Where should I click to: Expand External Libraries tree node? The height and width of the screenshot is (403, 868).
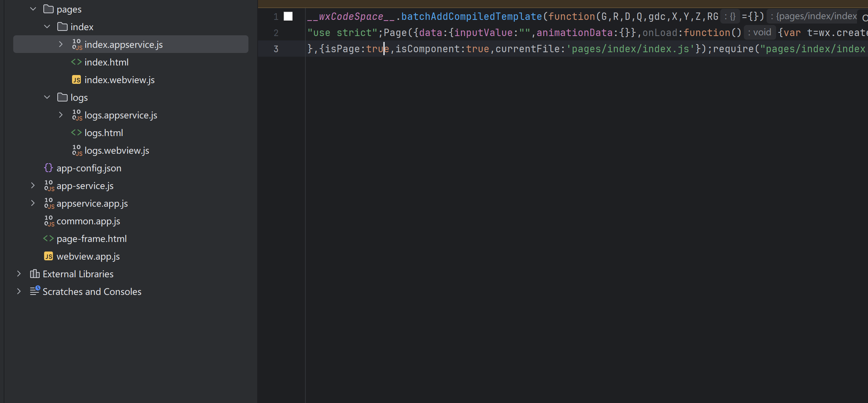(19, 274)
